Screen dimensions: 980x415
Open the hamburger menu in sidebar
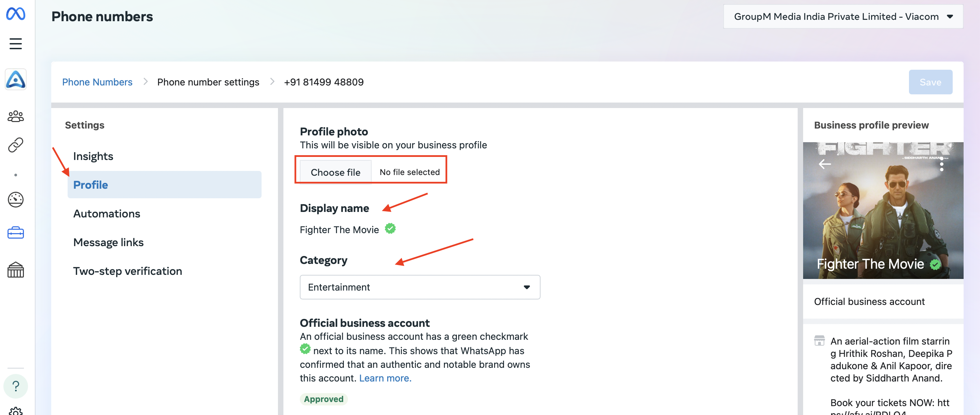[x=16, y=44]
